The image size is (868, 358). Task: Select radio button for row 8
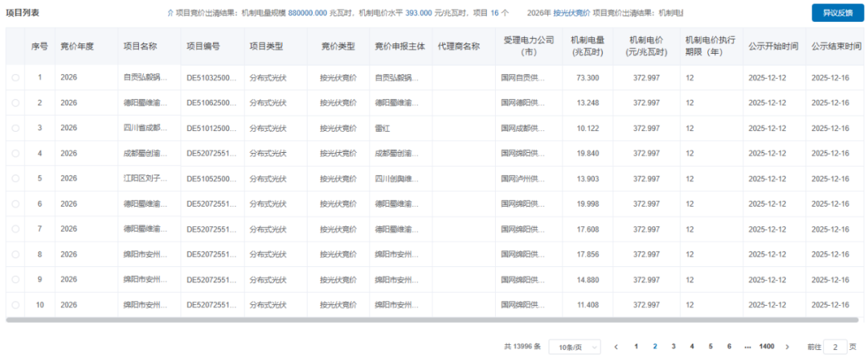pyautogui.click(x=15, y=255)
